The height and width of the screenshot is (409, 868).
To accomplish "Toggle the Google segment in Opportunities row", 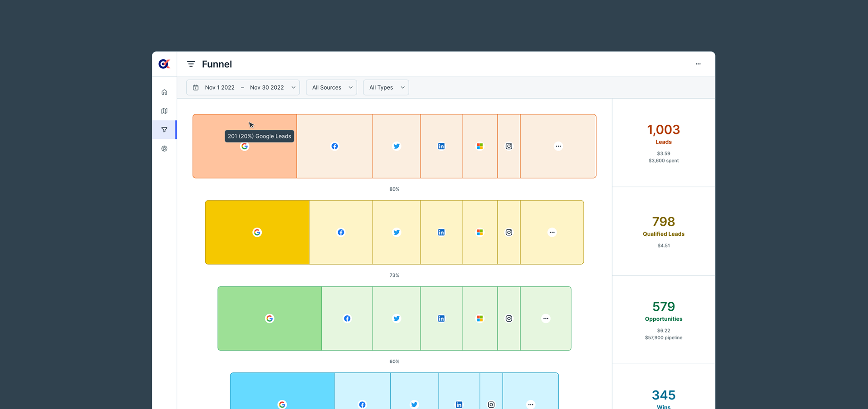I will pyautogui.click(x=269, y=318).
